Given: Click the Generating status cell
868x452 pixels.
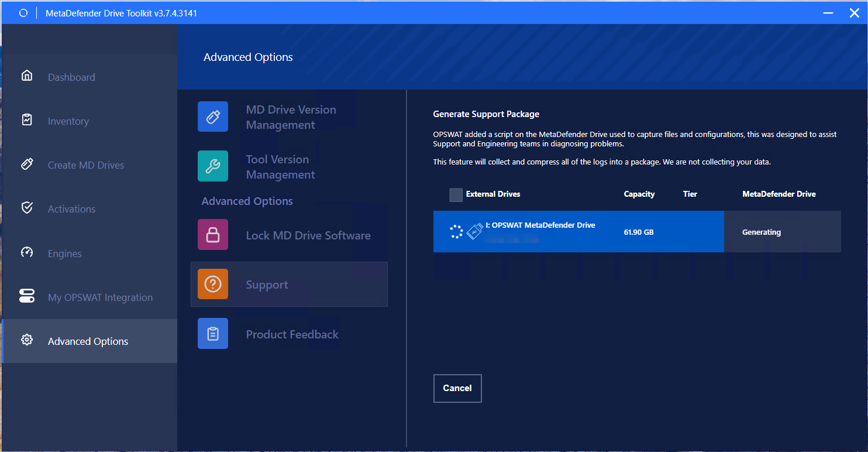Looking at the screenshot, I should 782,232.
